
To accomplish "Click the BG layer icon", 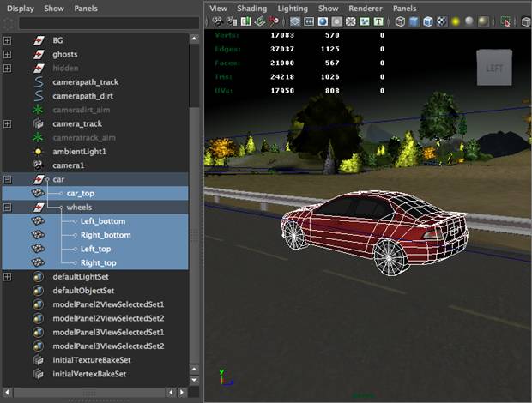I will click(x=39, y=40).
